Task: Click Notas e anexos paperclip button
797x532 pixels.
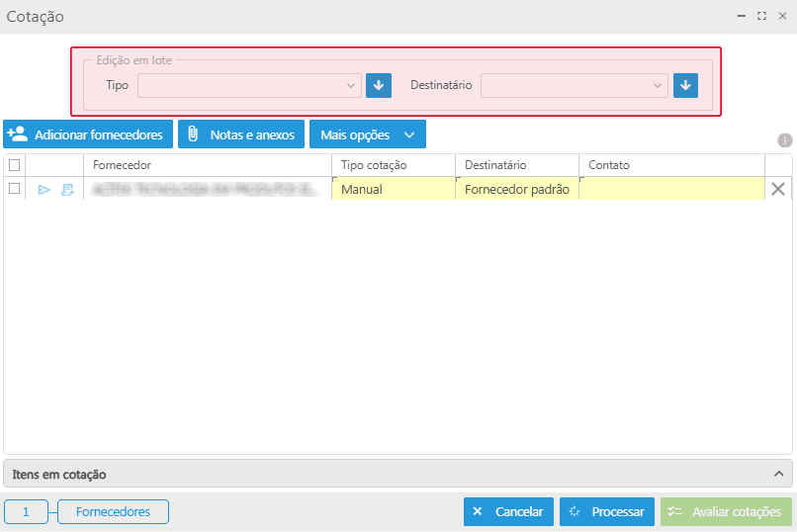Action: (240, 134)
